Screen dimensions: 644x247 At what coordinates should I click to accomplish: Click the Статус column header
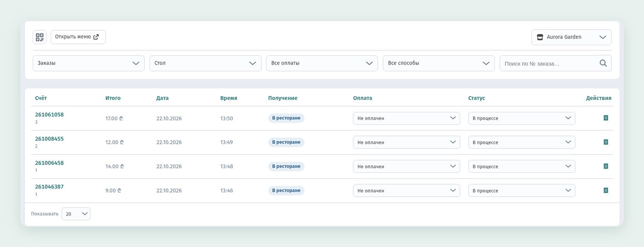(477, 98)
